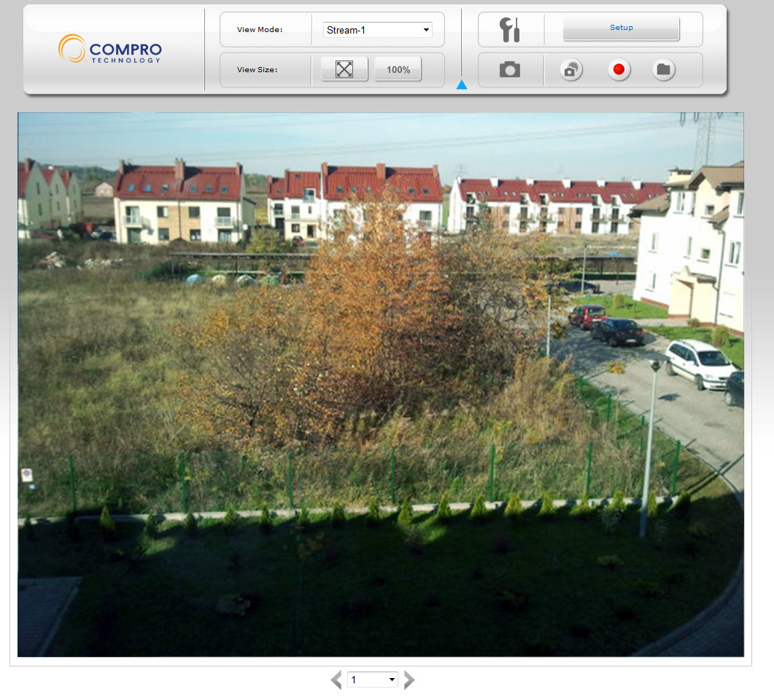
Task: Go to next camera with right arrow
Action: [409, 680]
